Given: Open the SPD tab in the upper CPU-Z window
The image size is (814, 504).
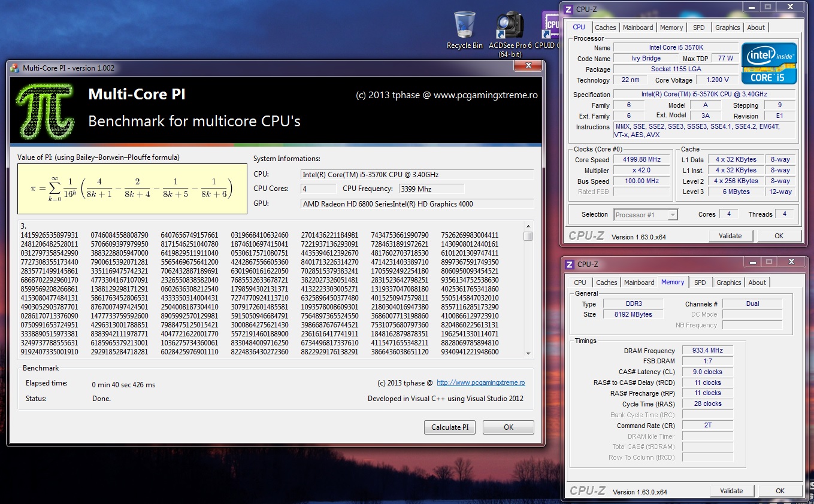Looking at the screenshot, I should tap(699, 28).
